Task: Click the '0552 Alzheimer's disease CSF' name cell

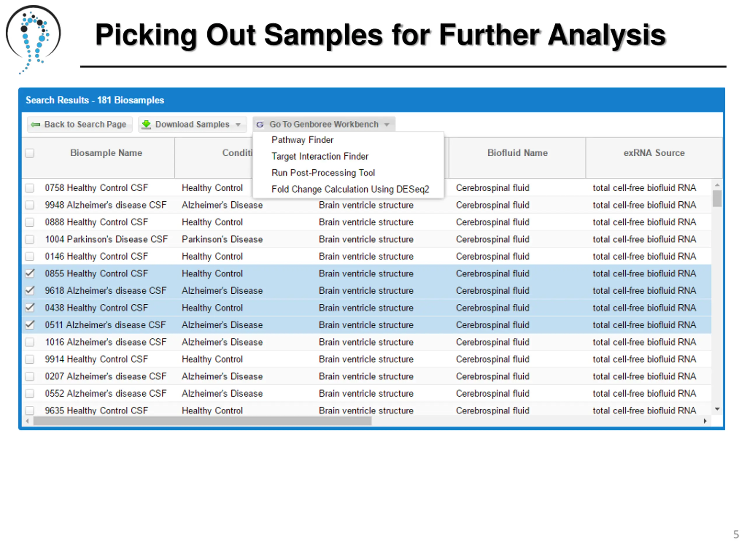Action: (106, 393)
